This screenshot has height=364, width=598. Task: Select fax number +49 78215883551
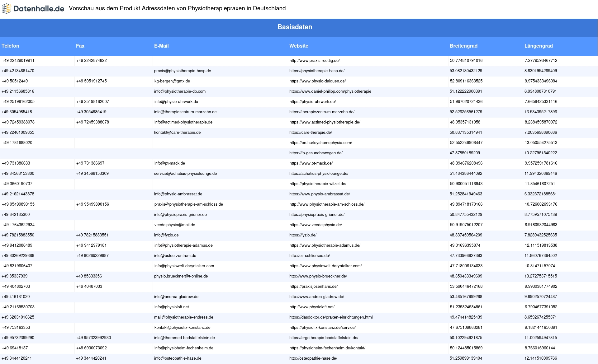coord(92,235)
